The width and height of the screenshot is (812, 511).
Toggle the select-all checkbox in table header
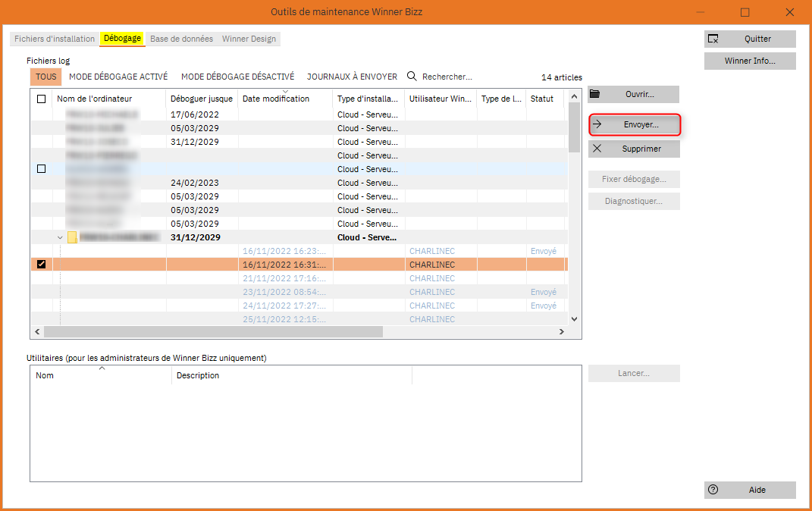tap(42, 99)
